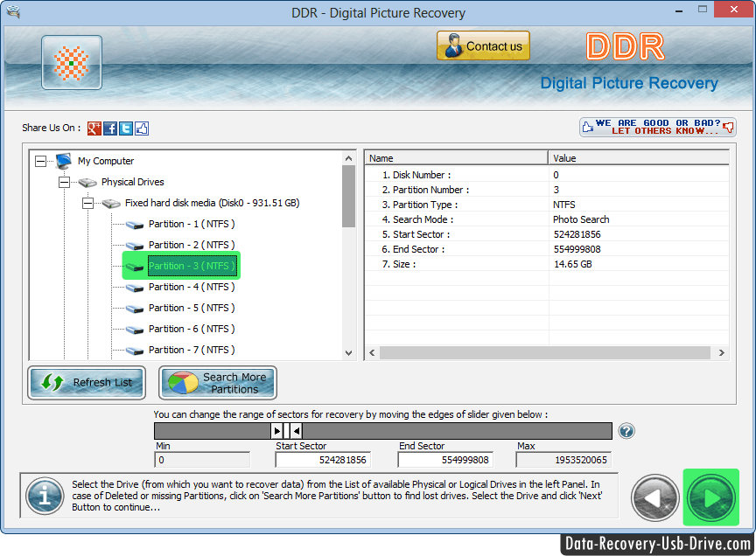Image resolution: width=756 pixels, height=556 pixels.
Task: Click details panel scroll left arrow
Action: 372,352
